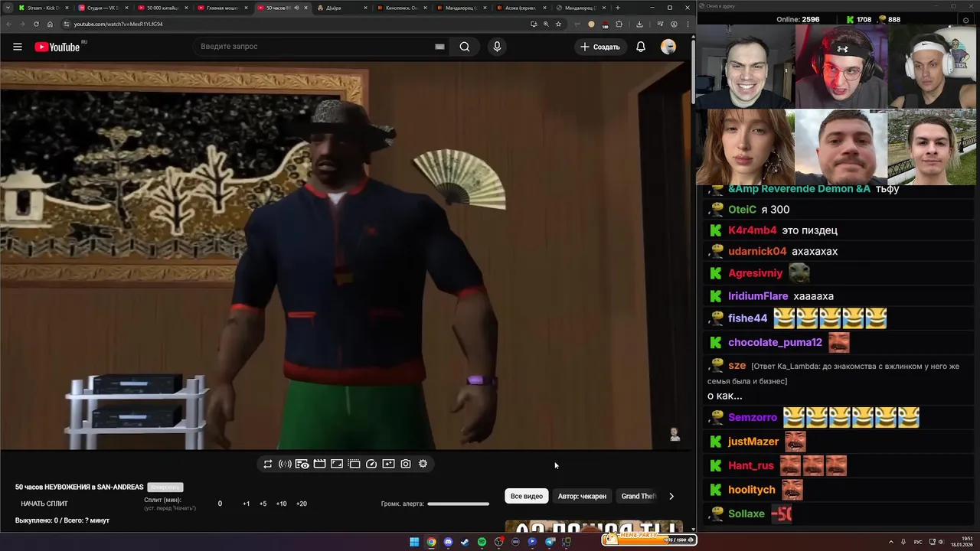Viewport: 980px width, 551px height.
Task: Click the fullscreen-window icon in player toolbar
Action: (336, 464)
